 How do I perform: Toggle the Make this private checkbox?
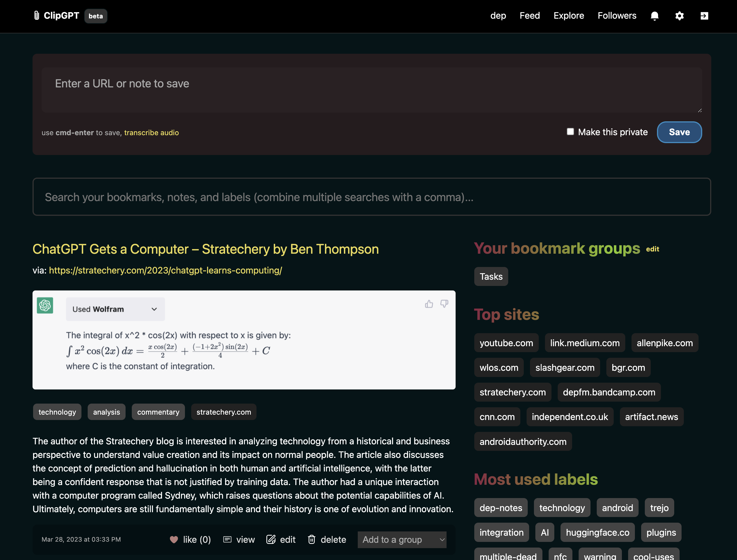(570, 132)
